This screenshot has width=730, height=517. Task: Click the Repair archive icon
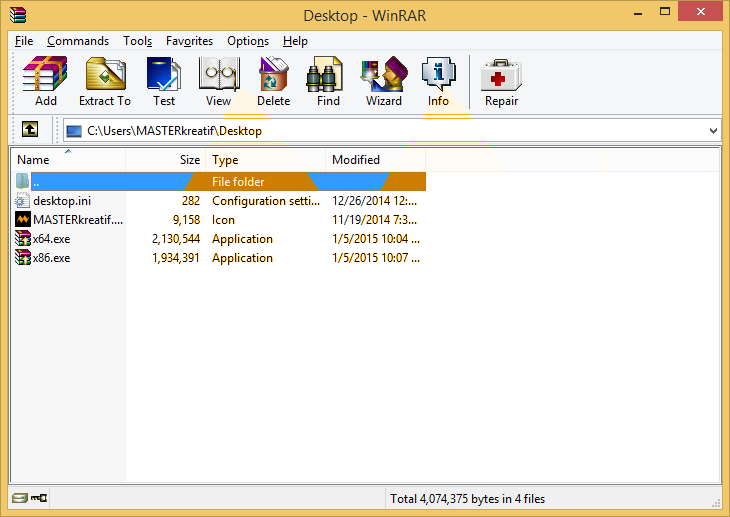click(x=501, y=81)
